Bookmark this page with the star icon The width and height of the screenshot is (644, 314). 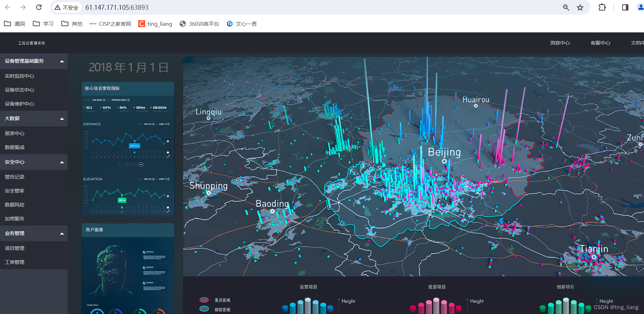[580, 7]
